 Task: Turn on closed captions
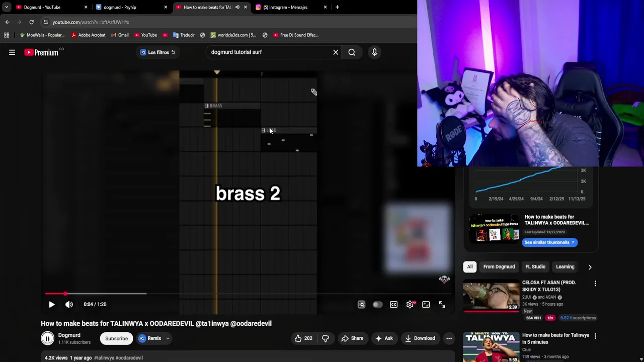(x=393, y=304)
